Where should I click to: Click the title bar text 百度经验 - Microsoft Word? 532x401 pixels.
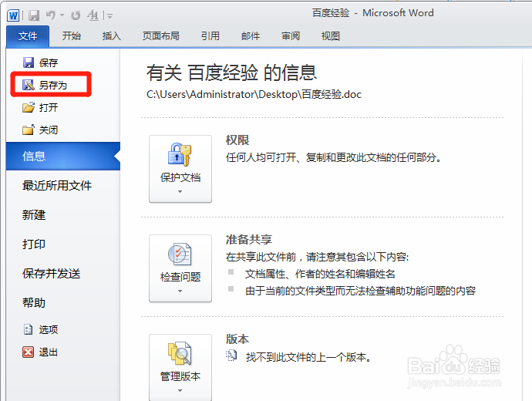pyautogui.click(x=372, y=13)
